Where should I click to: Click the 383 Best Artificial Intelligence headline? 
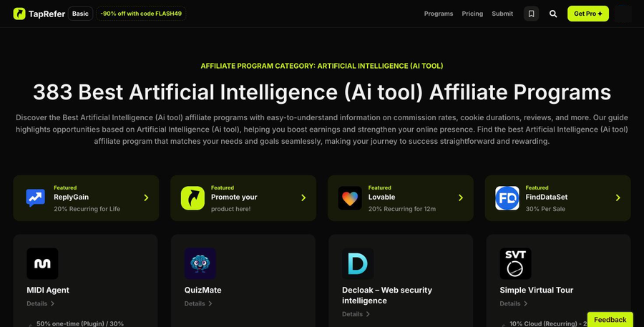[322, 92]
